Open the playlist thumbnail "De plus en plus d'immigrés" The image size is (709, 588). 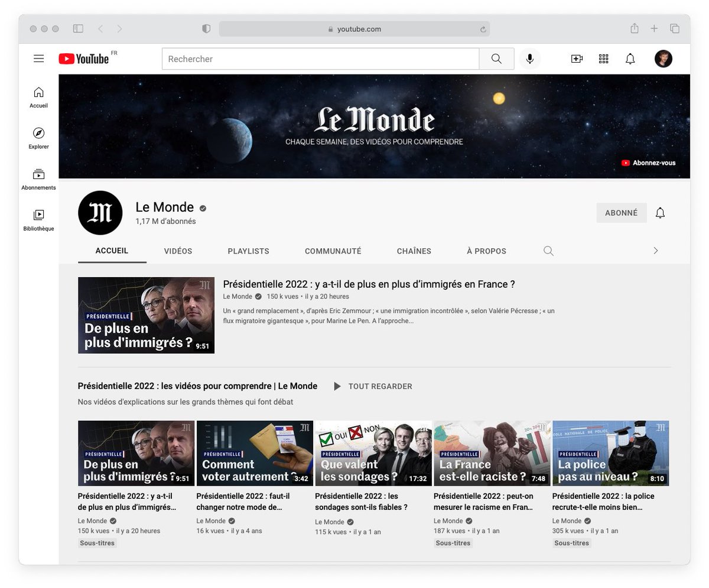136,453
